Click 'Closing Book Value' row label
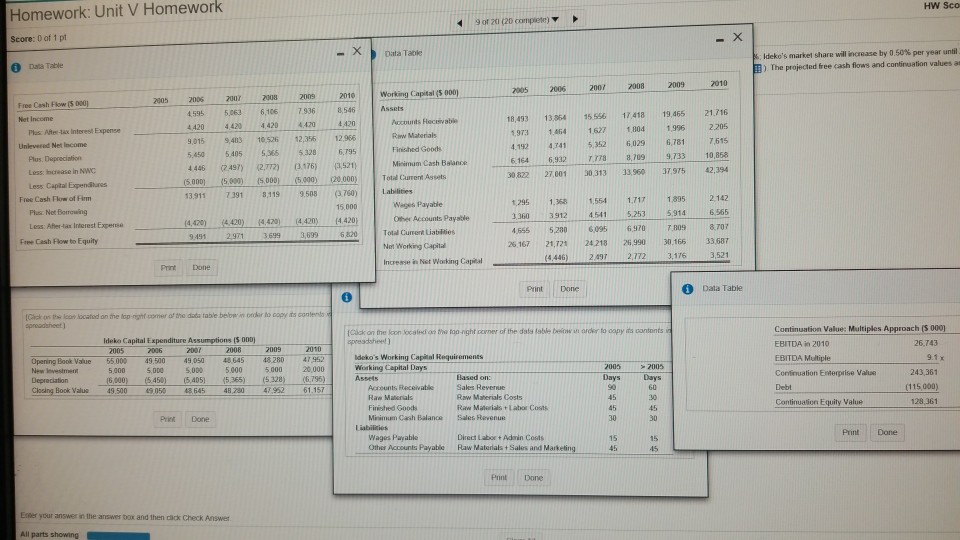960x540 pixels. click(60, 391)
